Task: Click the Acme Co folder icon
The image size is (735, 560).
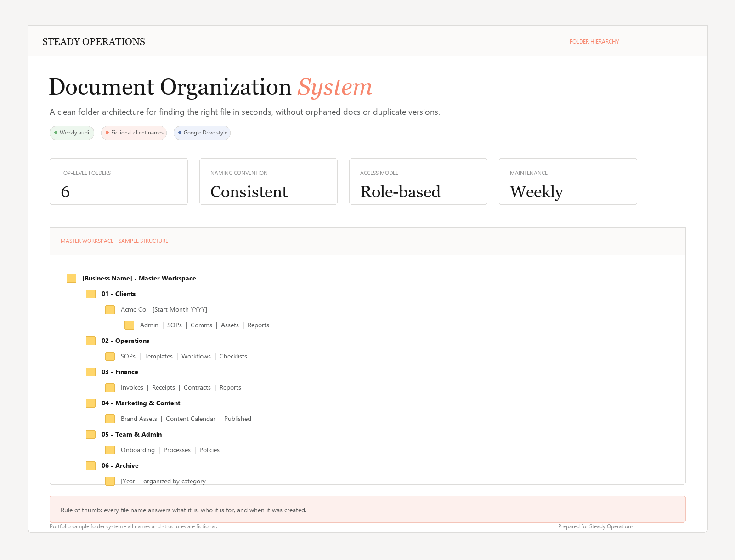Action: 110,309
